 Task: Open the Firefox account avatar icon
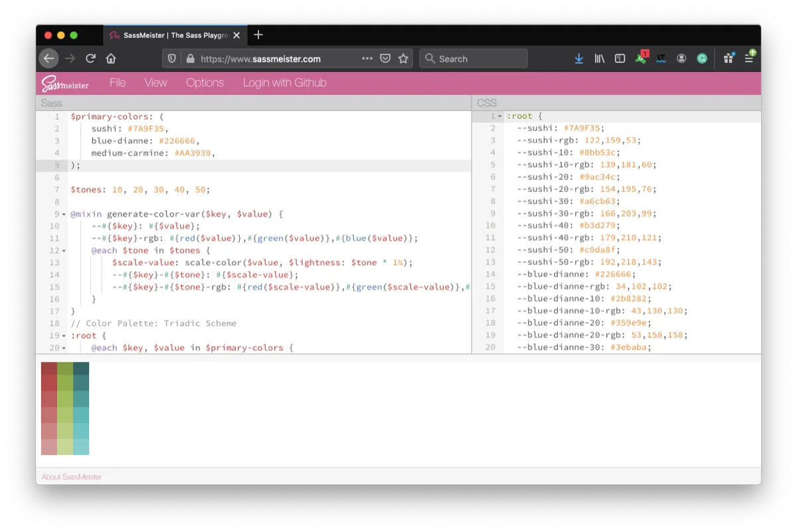[x=681, y=58]
